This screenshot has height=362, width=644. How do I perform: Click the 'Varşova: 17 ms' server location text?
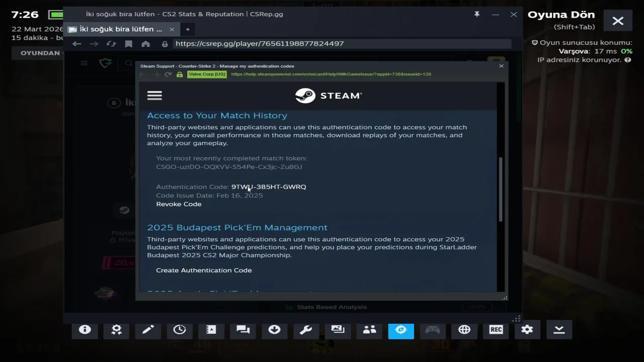(x=588, y=51)
